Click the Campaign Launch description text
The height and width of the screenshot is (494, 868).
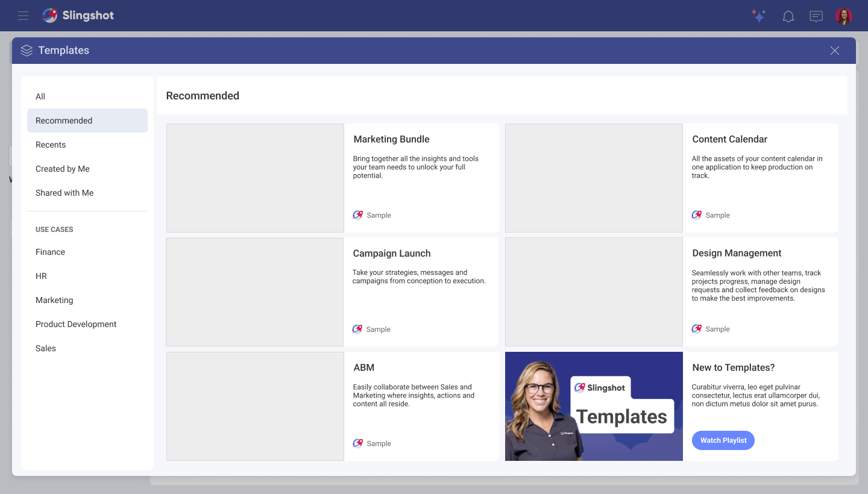[x=419, y=277]
